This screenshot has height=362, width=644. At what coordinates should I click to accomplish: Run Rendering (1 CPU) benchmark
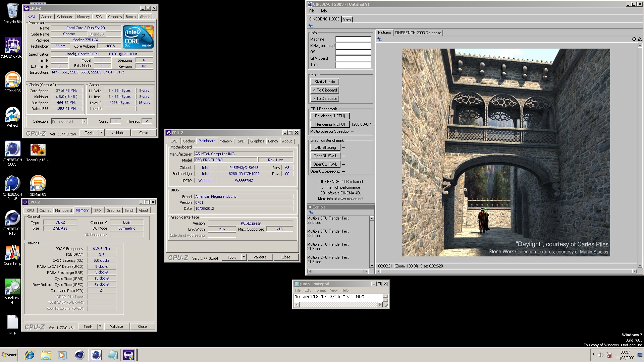pyautogui.click(x=330, y=116)
